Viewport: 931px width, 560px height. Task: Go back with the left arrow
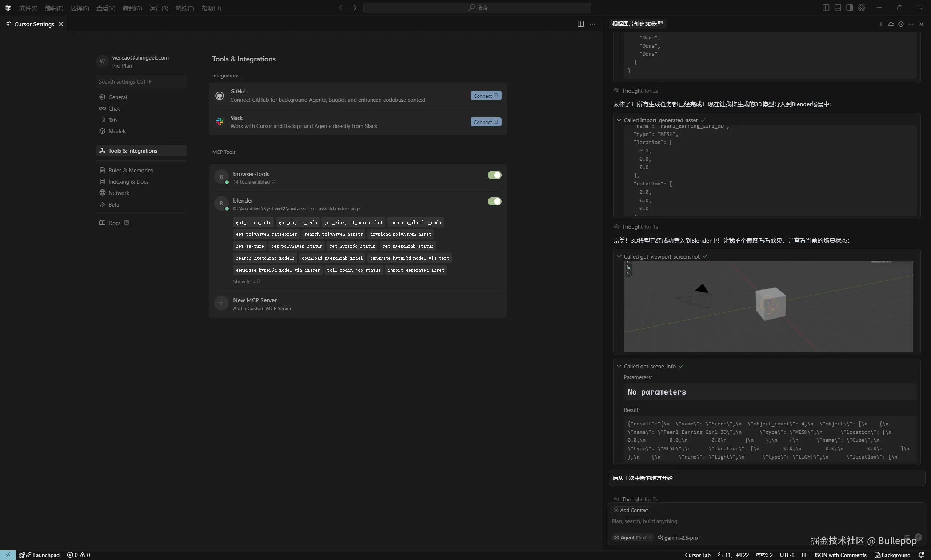(x=341, y=8)
